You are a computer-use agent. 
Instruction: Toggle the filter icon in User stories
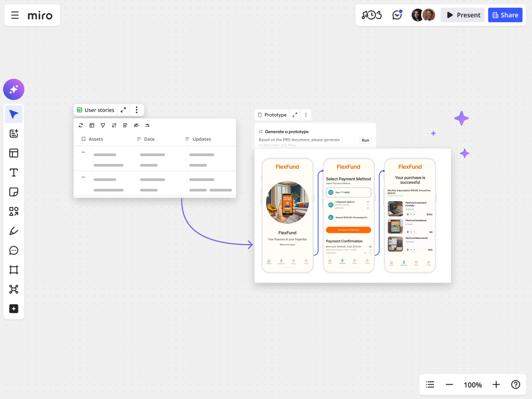coord(103,125)
